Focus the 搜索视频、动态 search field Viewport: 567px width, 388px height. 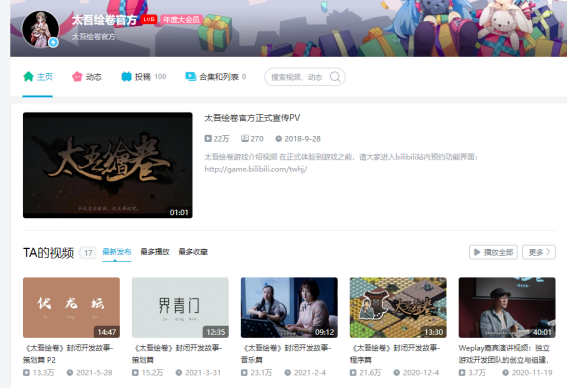click(305, 77)
